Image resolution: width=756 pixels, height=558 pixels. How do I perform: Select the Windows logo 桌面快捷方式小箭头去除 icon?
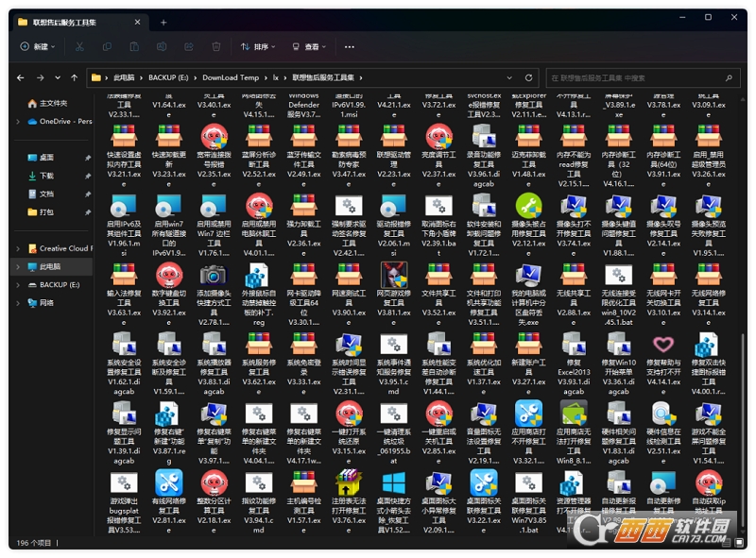(394, 482)
